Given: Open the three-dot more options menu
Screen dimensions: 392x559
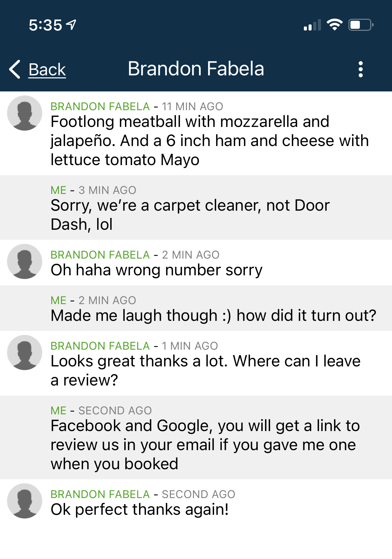Looking at the screenshot, I should pyautogui.click(x=361, y=69).
